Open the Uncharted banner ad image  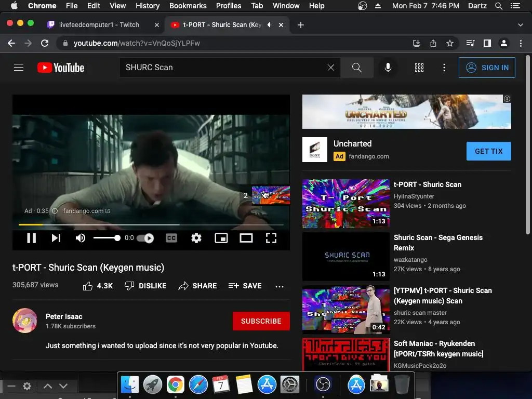[406, 112]
